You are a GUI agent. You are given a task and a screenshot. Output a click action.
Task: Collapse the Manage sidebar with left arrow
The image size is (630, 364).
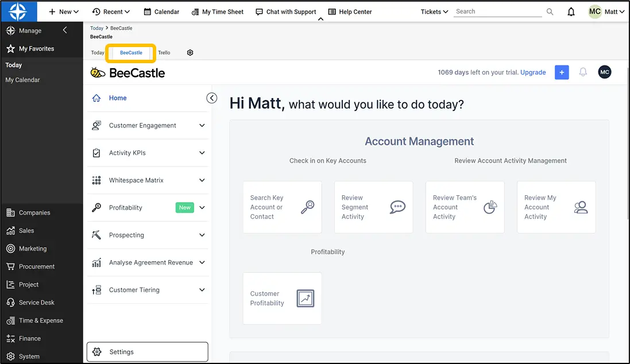65,30
